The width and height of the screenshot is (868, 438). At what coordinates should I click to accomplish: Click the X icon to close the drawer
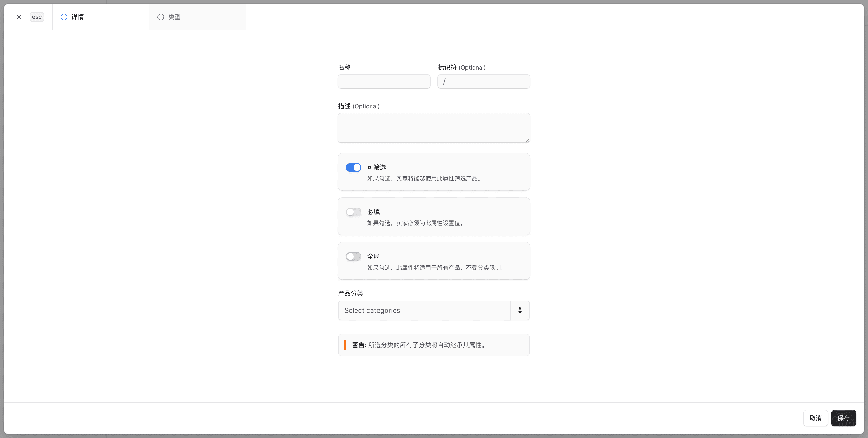point(19,17)
